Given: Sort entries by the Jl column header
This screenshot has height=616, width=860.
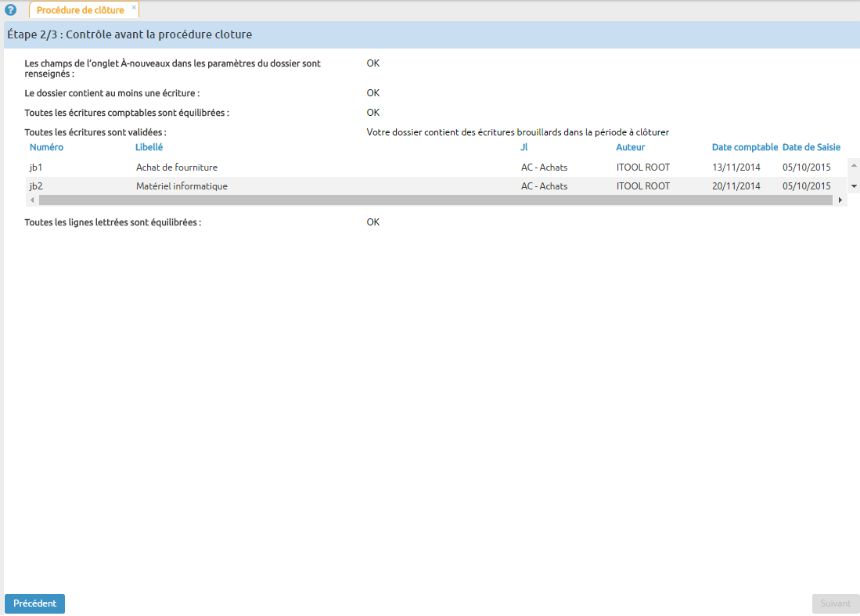Looking at the screenshot, I should (524, 146).
